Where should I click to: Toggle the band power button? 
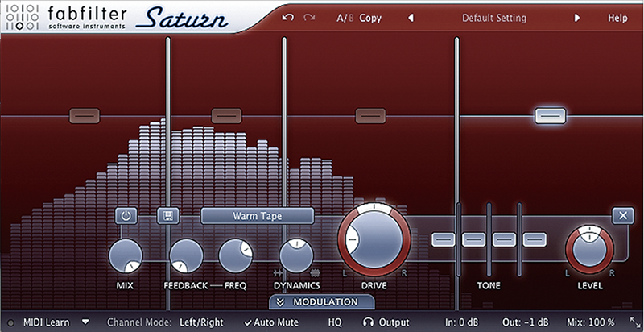pyautogui.click(x=126, y=216)
